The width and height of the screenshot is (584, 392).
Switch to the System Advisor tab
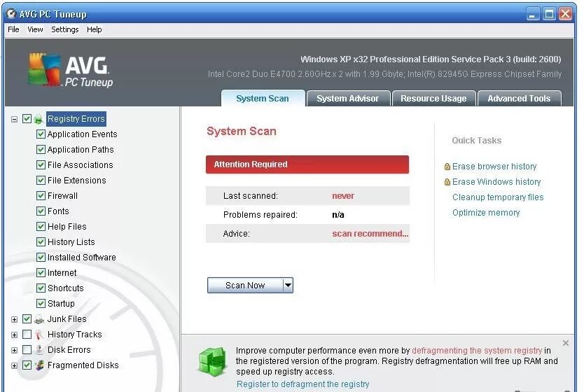pyautogui.click(x=348, y=99)
